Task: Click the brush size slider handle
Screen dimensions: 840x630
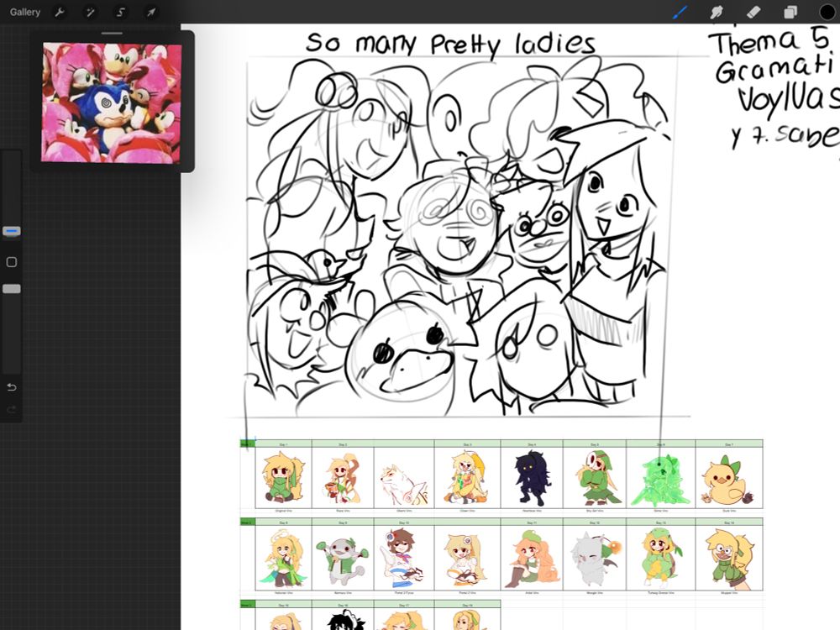Action: (11, 232)
